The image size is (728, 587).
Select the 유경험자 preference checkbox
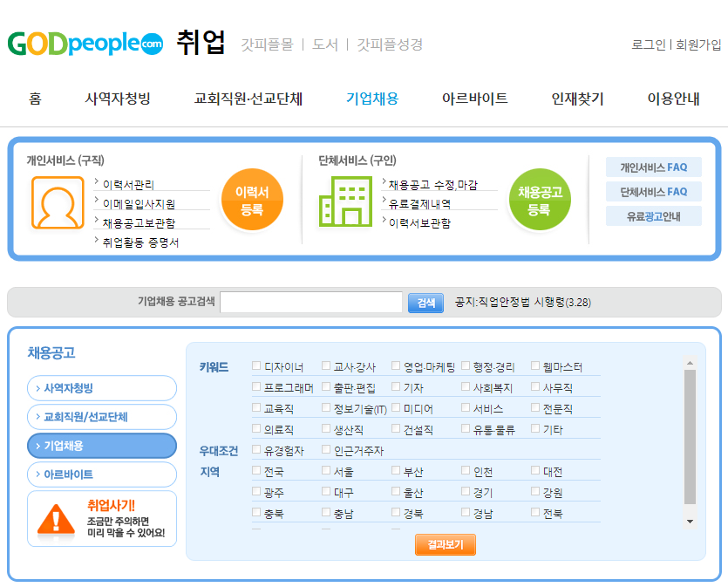coord(256,449)
